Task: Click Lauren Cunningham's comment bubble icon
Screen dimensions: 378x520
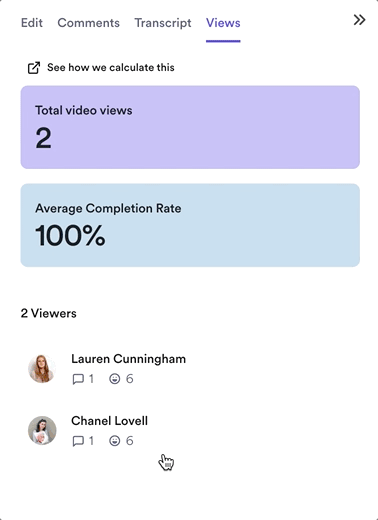Action: 78,379
